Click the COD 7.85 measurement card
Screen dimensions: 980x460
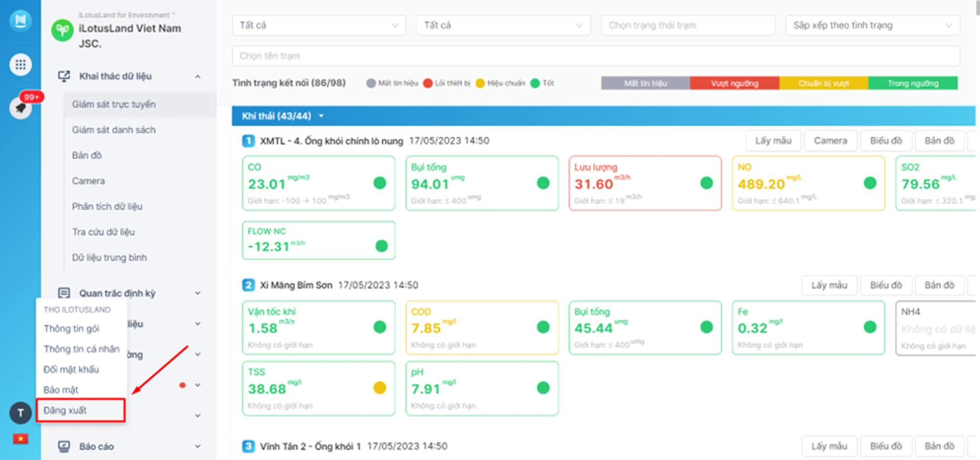[x=482, y=328]
